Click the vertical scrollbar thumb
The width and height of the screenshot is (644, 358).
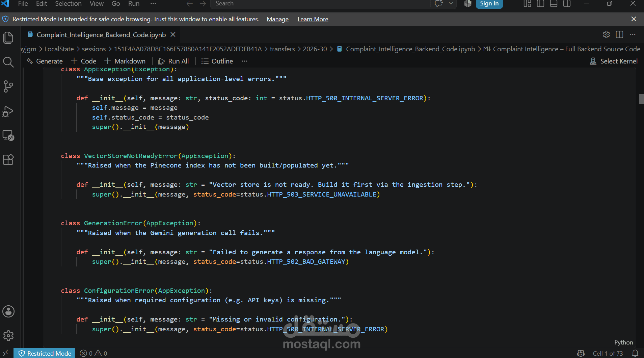point(641,99)
